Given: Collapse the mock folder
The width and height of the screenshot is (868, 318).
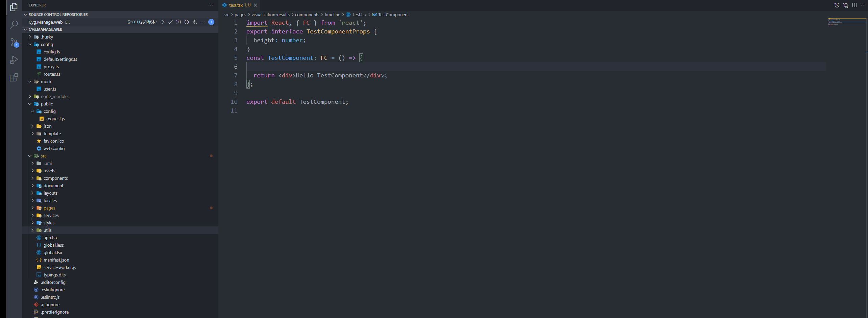Looking at the screenshot, I should [x=30, y=81].
